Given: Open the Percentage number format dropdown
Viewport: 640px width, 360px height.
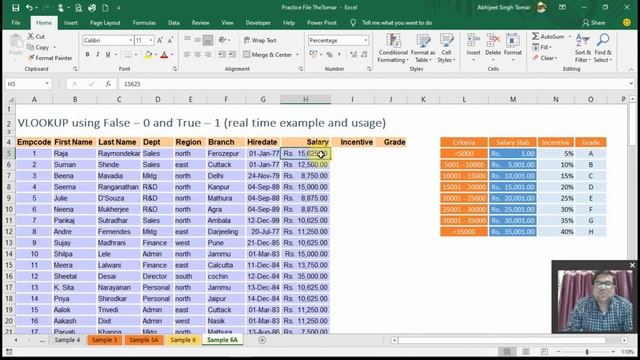Looking at the screenshot, I should [x=365, y=40].
